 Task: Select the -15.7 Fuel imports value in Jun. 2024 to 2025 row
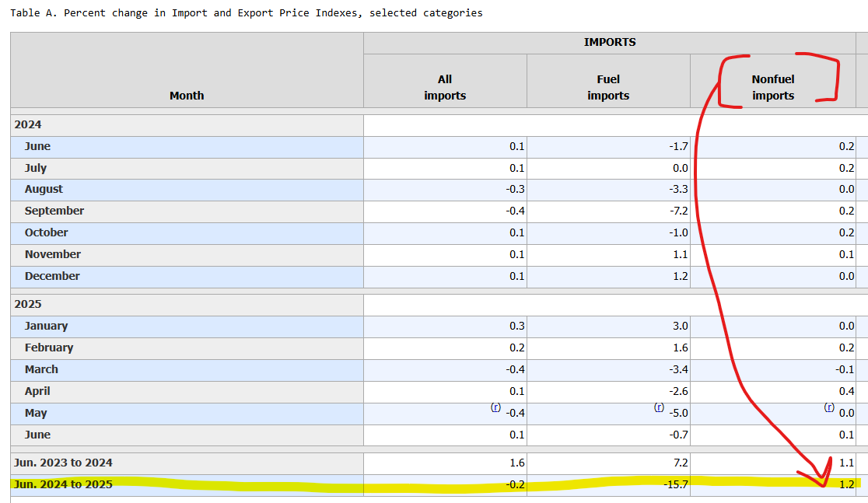[676, 484]
